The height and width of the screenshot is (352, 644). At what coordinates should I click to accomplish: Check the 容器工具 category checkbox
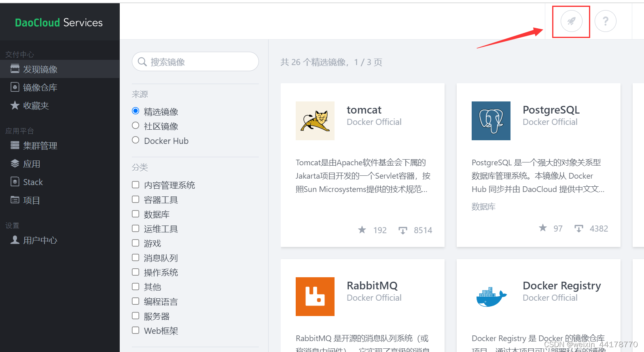[x=136, y=199]
